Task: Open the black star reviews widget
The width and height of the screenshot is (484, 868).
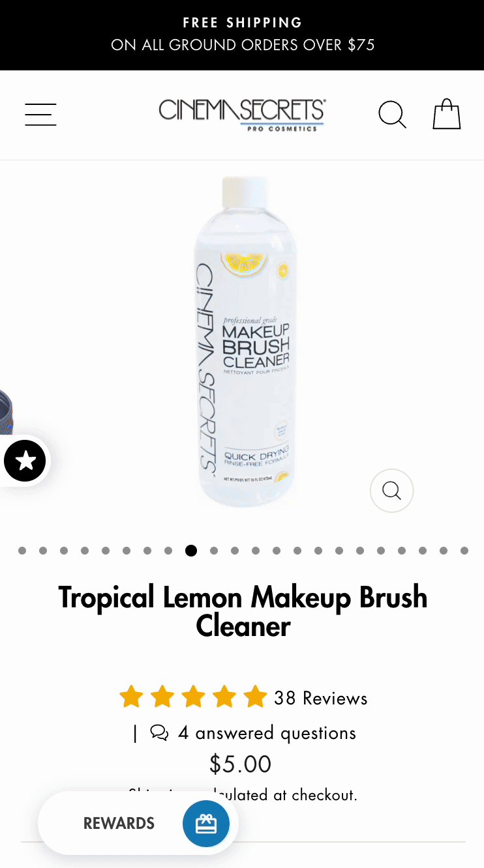Action: (25, 461)
